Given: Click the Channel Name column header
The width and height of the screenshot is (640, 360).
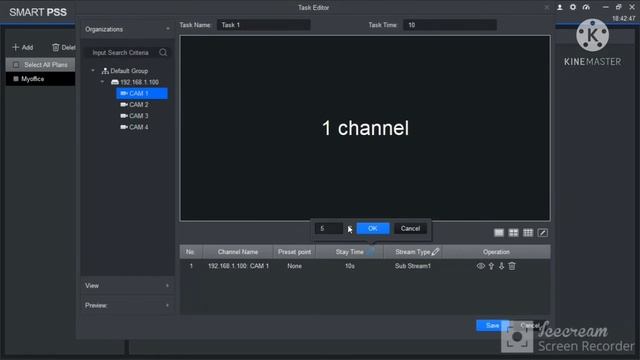Looking at the screenshot, I should coord(238,252).
